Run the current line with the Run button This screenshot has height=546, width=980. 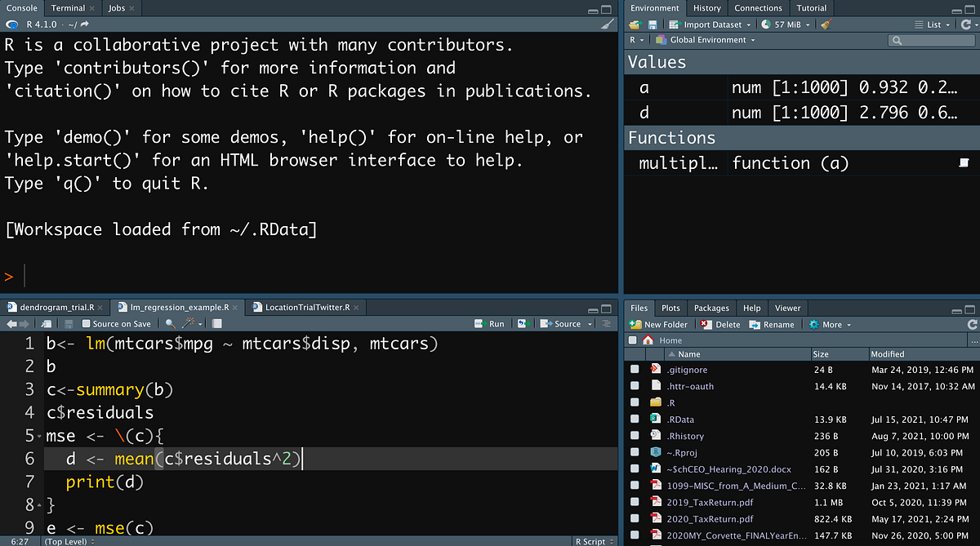[488, 324]
